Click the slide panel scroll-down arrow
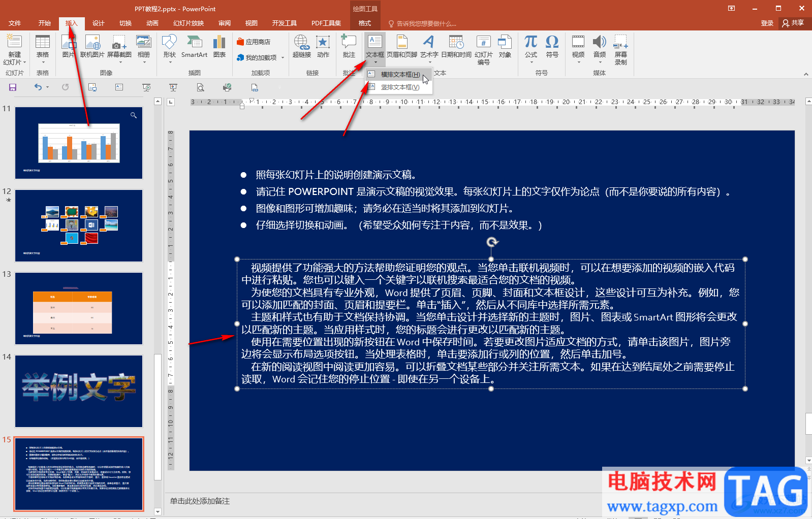Image resolution: width=812 pixels, height=519 pixels. click(158, 512)
